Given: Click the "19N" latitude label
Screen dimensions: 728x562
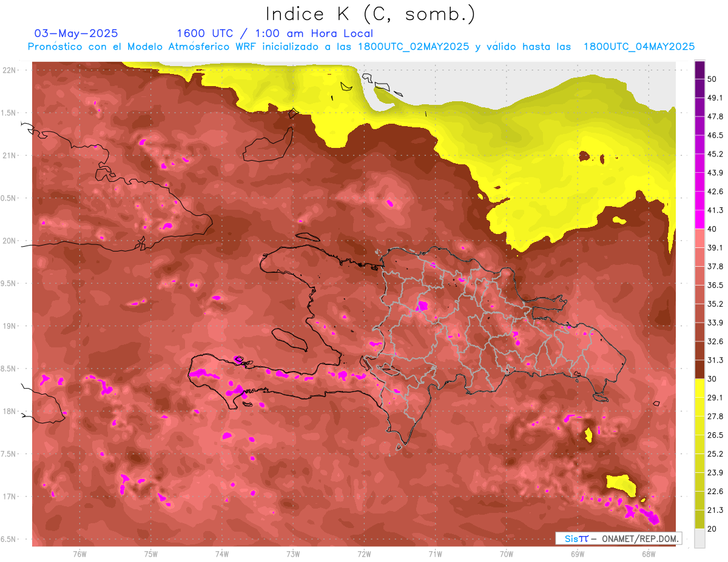Looking at the screenshot, I should coord(10,326).
